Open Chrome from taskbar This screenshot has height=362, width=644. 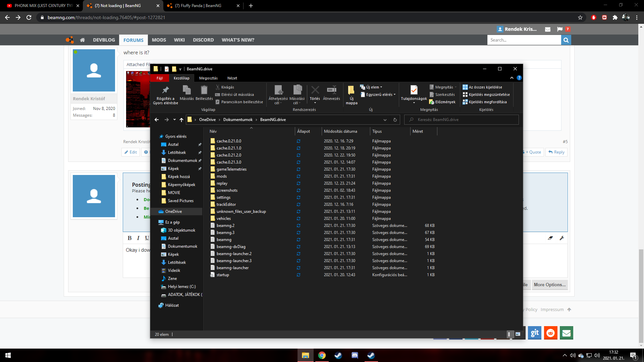[x=322, y=355]
